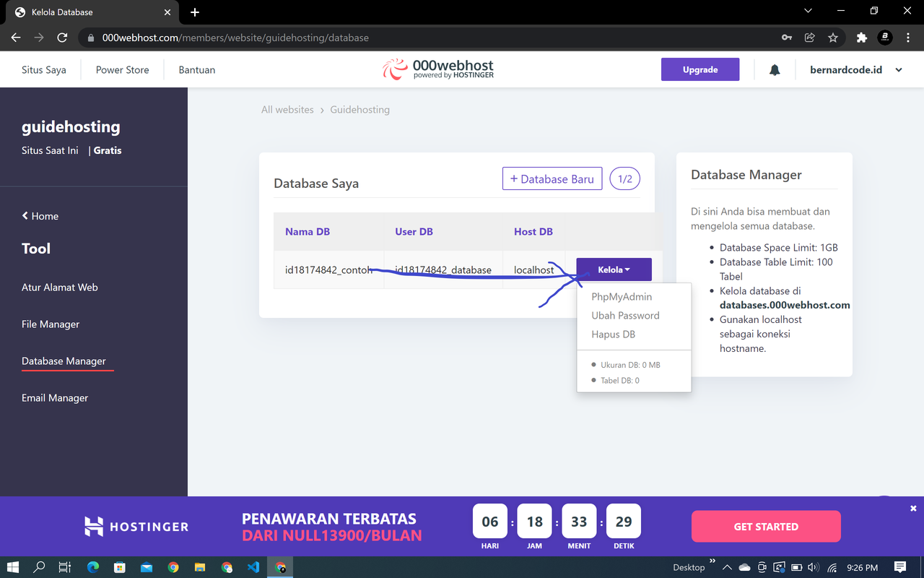Open the Chrome extensions puzzle icon
The height and width of the screenshot is (578, 924).
point(861,38)
